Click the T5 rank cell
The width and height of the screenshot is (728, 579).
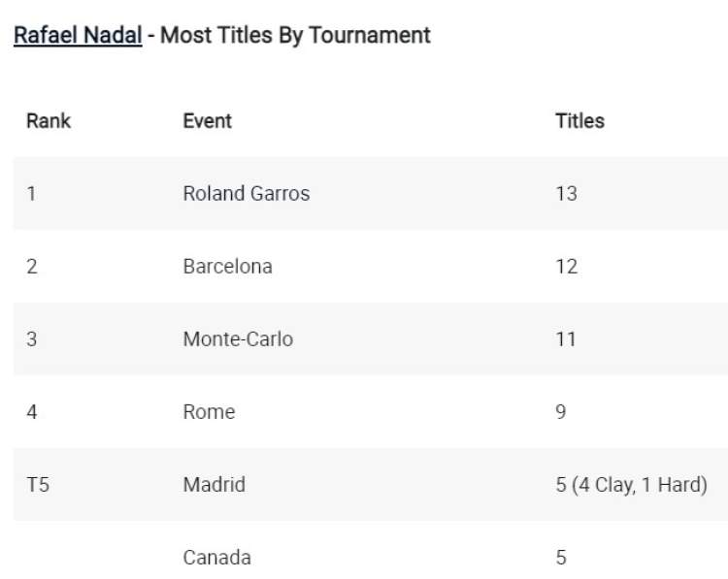[x=38, y=485]
